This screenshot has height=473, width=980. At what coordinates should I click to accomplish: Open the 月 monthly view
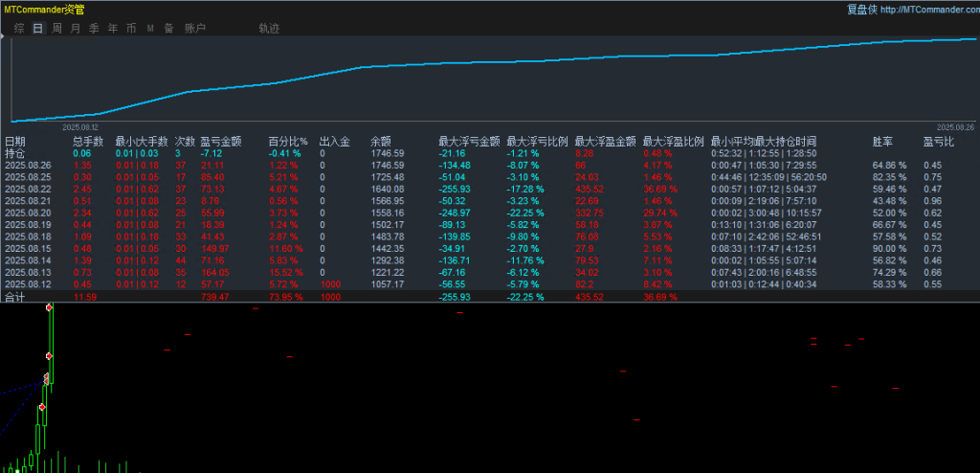tap(76, 29)
